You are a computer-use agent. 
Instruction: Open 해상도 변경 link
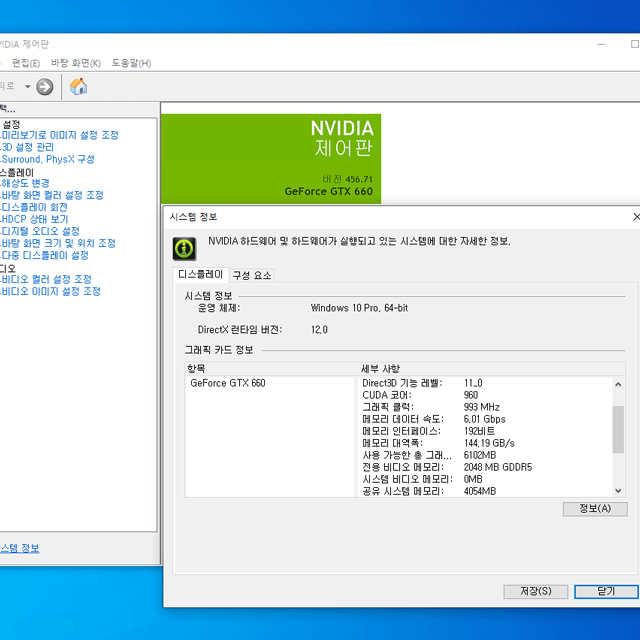pyautogui.click(x=25, y=183)
